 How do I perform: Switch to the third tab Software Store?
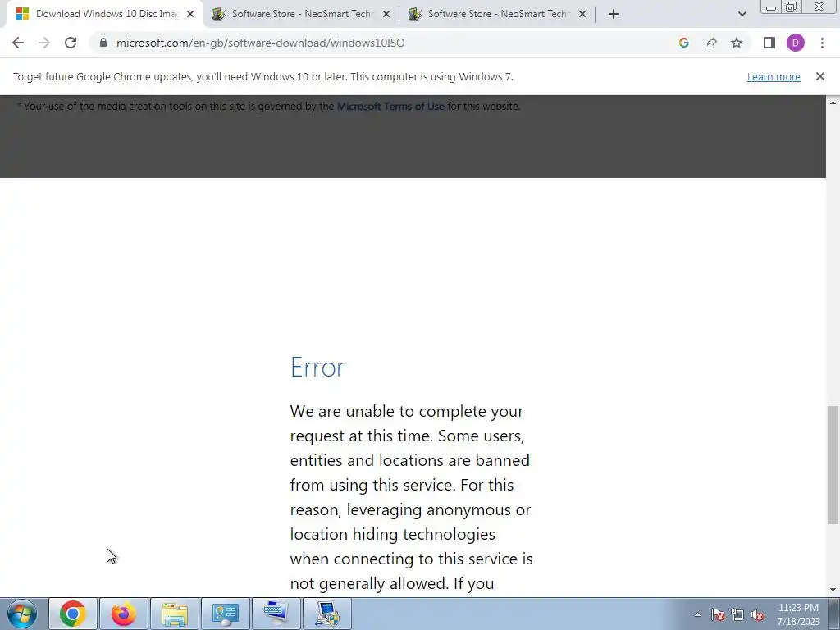(x=497, y=14)
